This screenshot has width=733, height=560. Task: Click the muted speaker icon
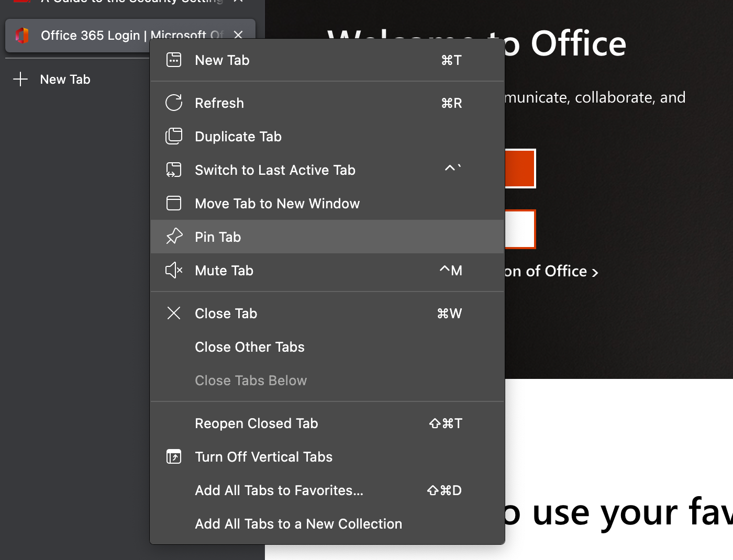click(x=174, y=271)
